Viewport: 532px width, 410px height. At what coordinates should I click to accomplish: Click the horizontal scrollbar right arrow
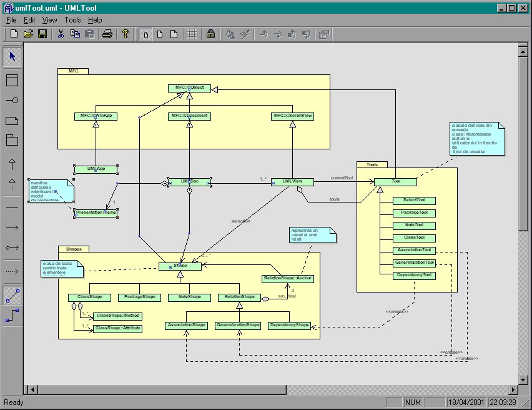pos(513,389)
